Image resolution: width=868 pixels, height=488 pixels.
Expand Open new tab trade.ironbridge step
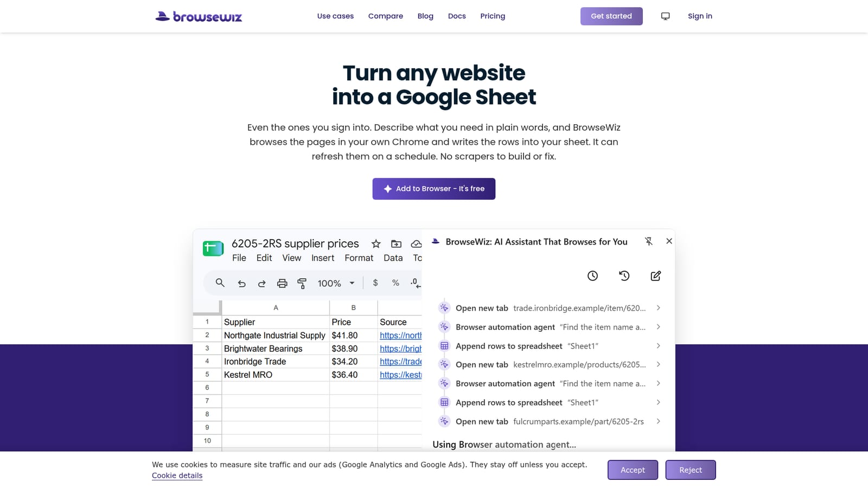pos(658,308)
